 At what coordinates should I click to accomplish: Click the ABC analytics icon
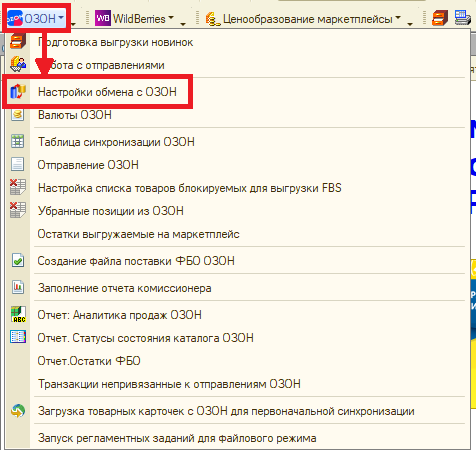click(18, 314)
